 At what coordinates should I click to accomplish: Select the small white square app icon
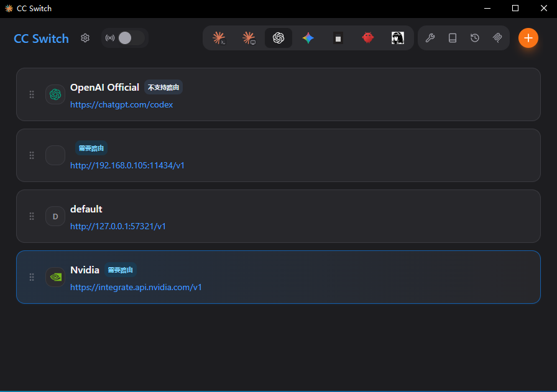338,38
